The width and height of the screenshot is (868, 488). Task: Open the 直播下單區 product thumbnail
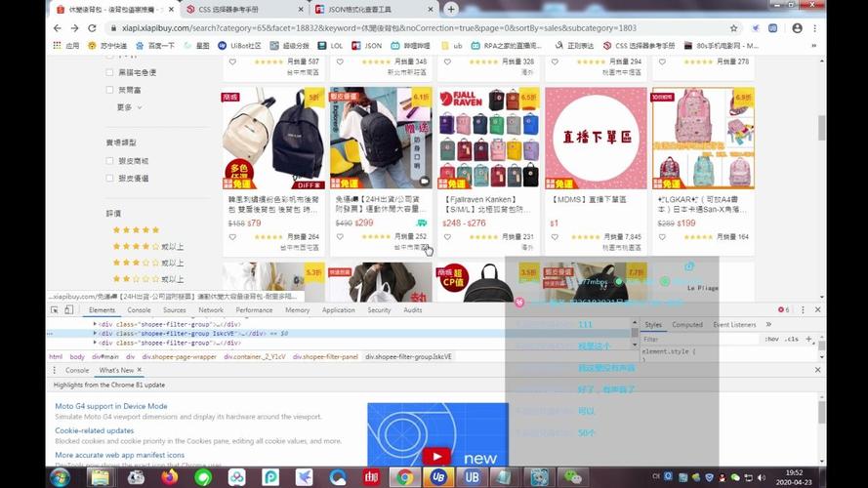(596, 138)
